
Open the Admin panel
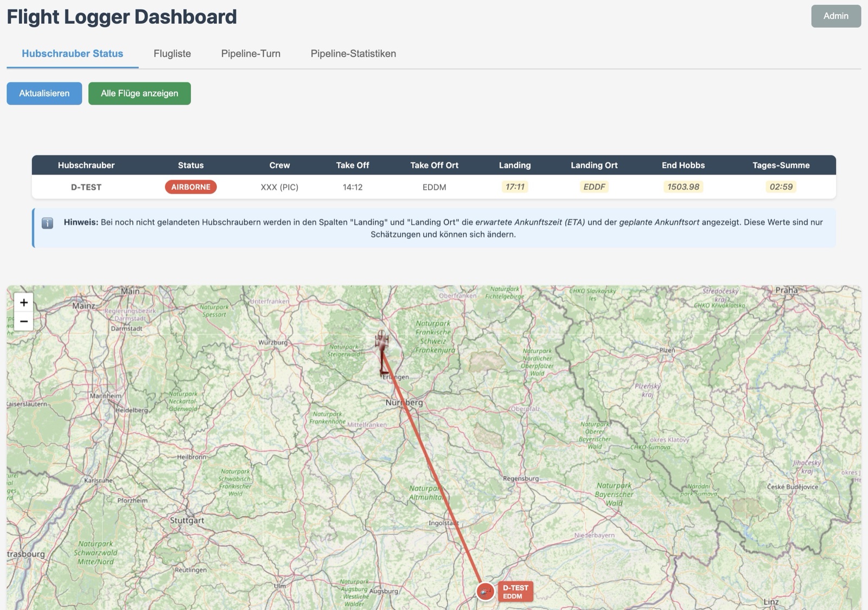pyautogui.click(x=835, y=16)
